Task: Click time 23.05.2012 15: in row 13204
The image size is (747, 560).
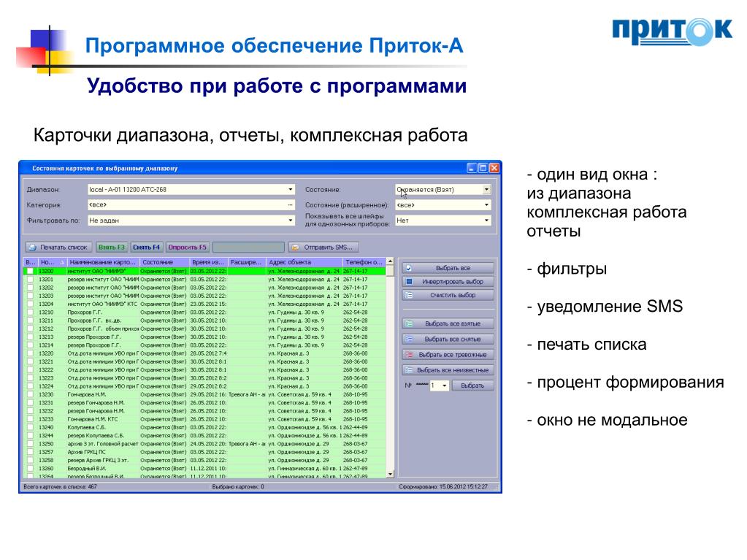Action: (x=208, y=304)
